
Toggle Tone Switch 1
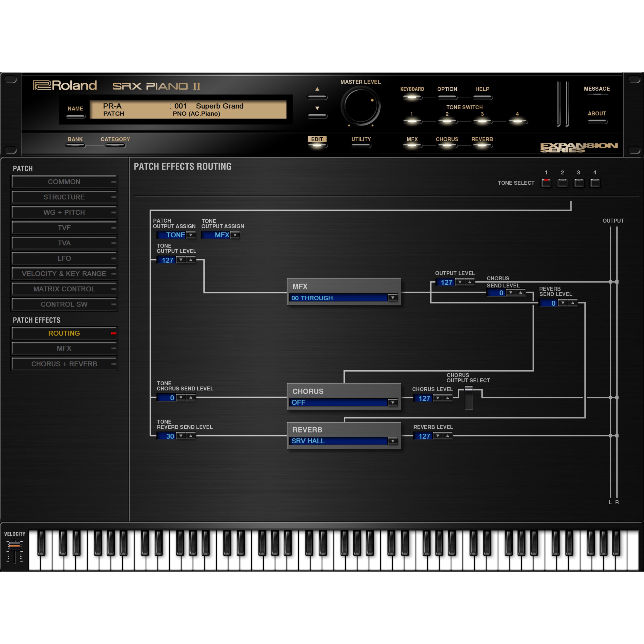pyautogui.click(x=412, y=121)
